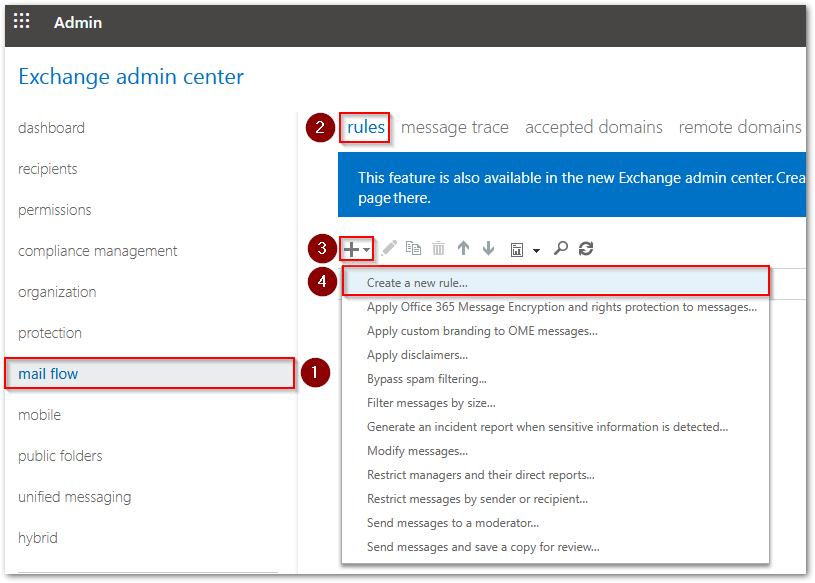Move a rule up with the up arrow
Image resolution: width=815 pixels, height=583 pixels.
[x=463, y=248]
